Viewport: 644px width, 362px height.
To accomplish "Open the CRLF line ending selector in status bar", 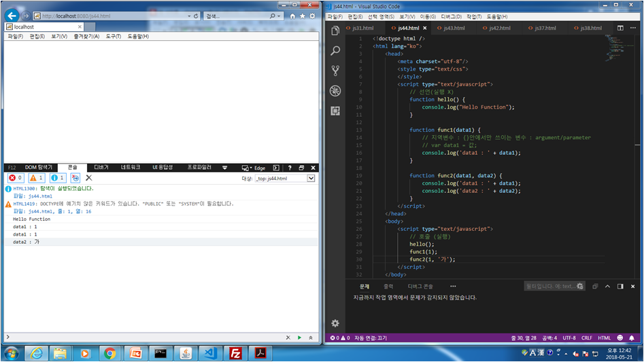I will tap(586, 338).
